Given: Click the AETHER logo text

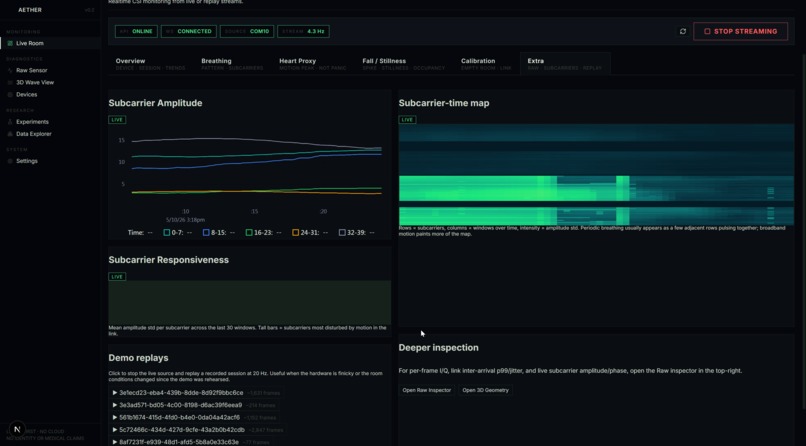Looking at the screenshot, I should coord(30,10).
